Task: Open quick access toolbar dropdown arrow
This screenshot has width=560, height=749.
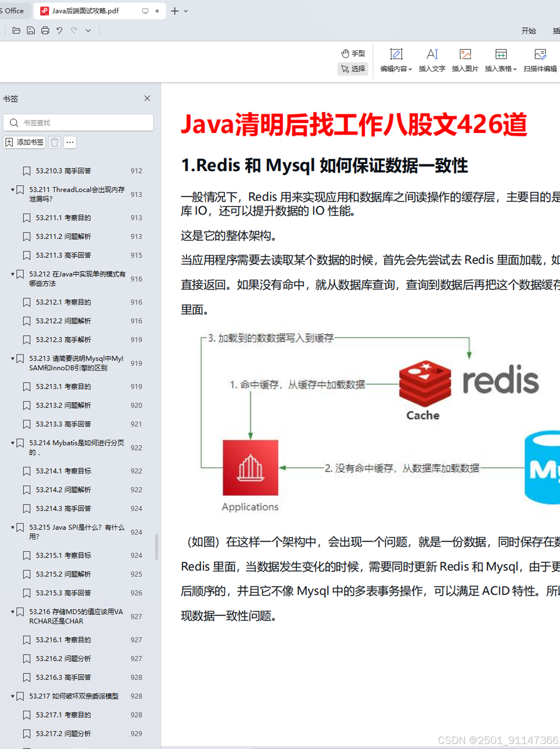Action: [88, 31]
